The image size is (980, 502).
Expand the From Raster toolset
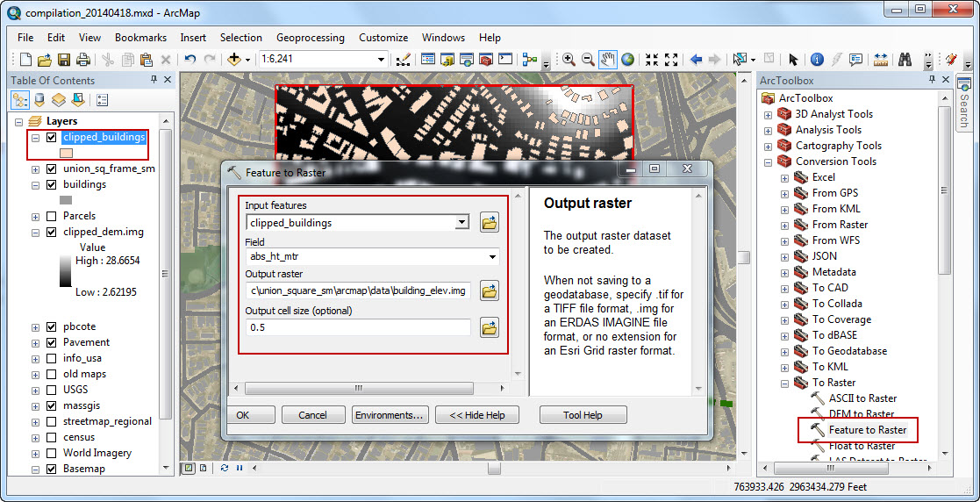point(784,225)
